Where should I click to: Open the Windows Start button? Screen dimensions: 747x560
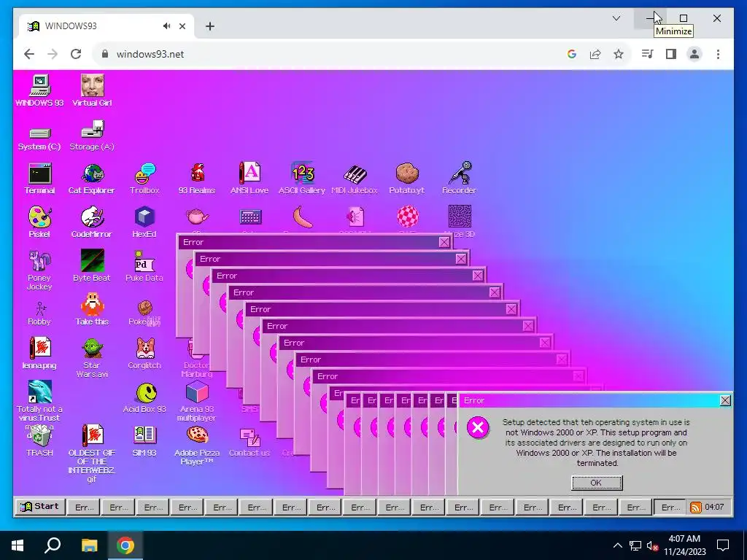pyautogui.click(x=18, y=545)
